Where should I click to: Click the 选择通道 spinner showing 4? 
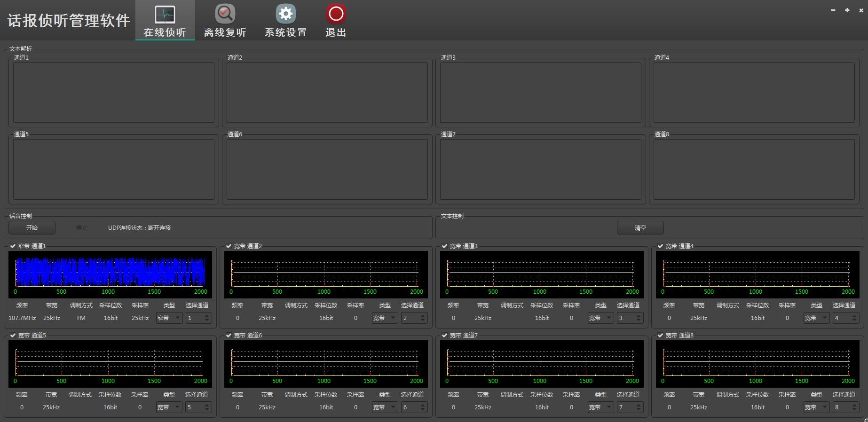pyautogui.click(x=846, y=318)
